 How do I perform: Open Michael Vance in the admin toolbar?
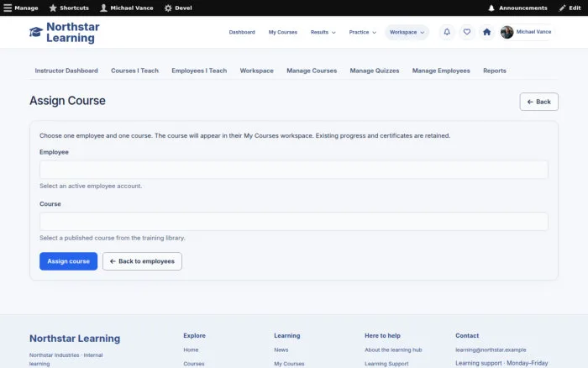(127, 8)
